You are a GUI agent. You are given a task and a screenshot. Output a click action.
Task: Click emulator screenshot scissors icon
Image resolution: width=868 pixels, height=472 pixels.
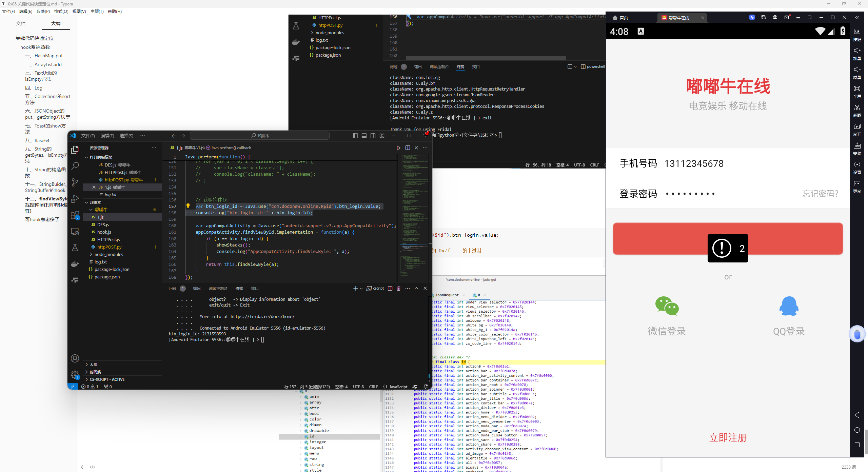[x=857, y=108]
